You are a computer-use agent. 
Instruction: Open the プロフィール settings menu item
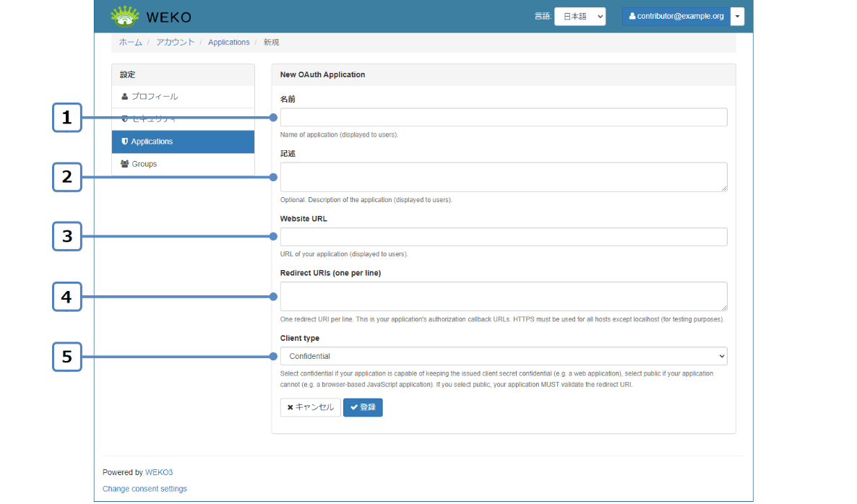tap(154, 97)
